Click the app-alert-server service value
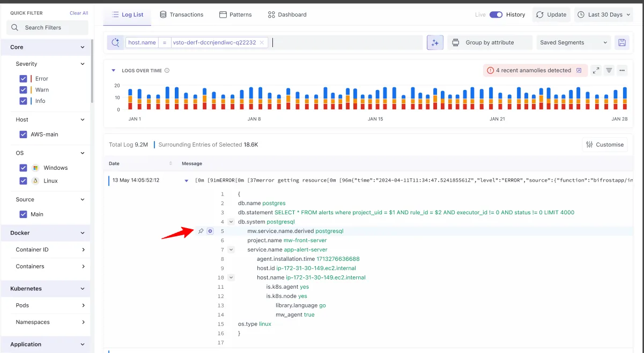The width and height of the screenshot is (644, 353). 306,250
